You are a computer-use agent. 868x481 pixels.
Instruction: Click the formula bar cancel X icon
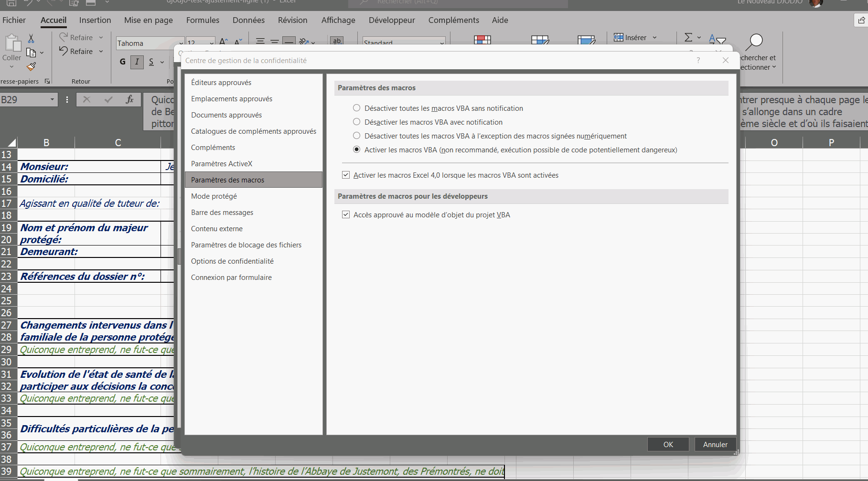tap(86, 99)
